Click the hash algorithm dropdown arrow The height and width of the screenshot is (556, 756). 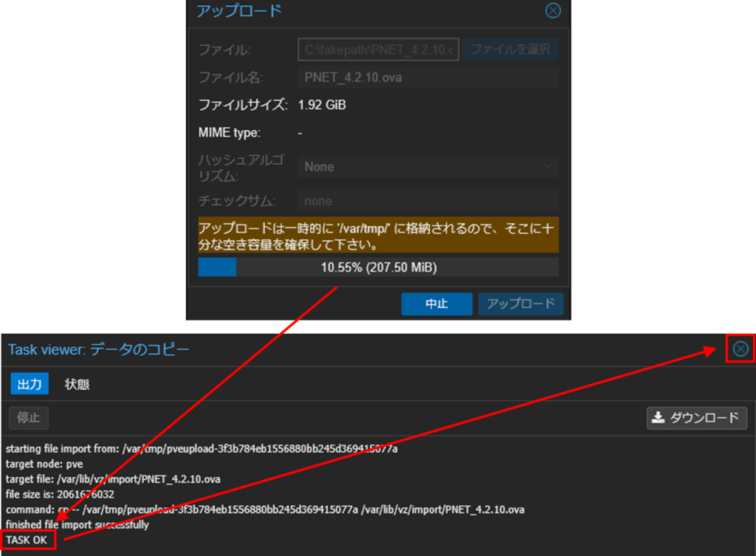[x=547, y=167]
